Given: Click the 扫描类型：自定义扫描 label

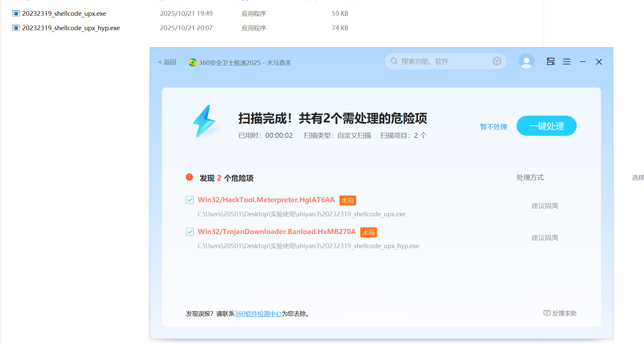Looking at the screenshot, I should (x=337, y=135).
